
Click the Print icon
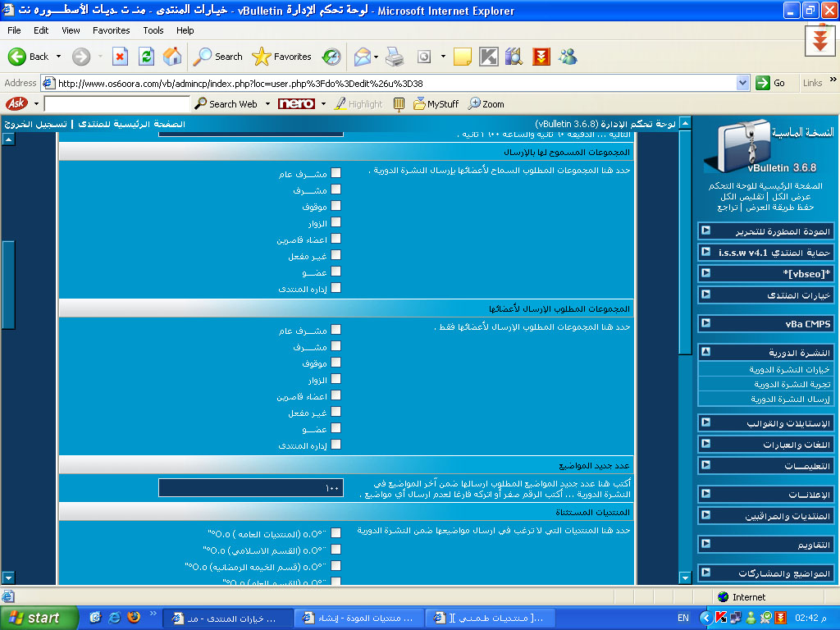(395, 57)
